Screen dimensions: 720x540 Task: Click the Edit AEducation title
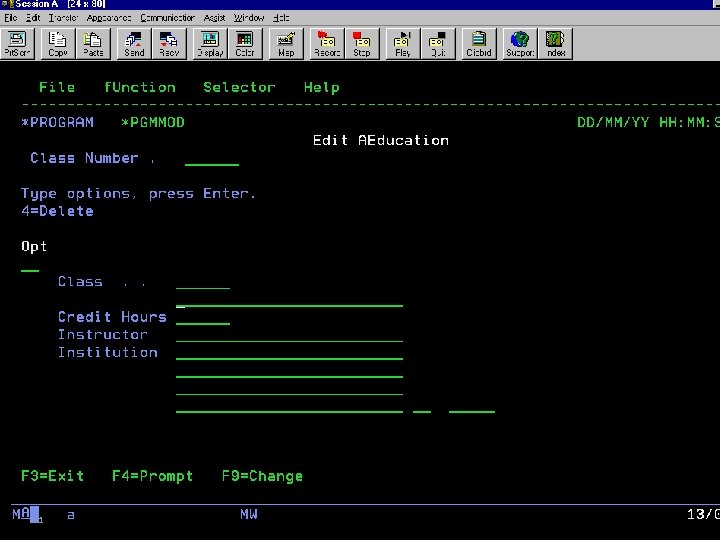click(x=381, y=141)
